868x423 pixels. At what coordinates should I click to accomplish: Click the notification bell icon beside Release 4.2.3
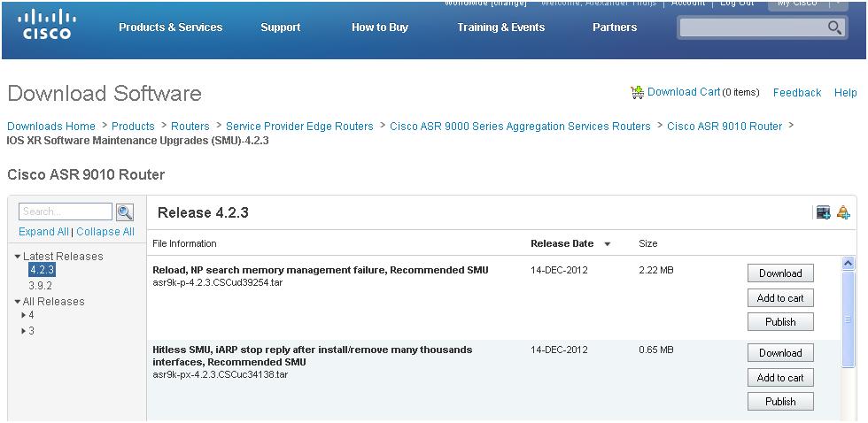coord(843,212)
